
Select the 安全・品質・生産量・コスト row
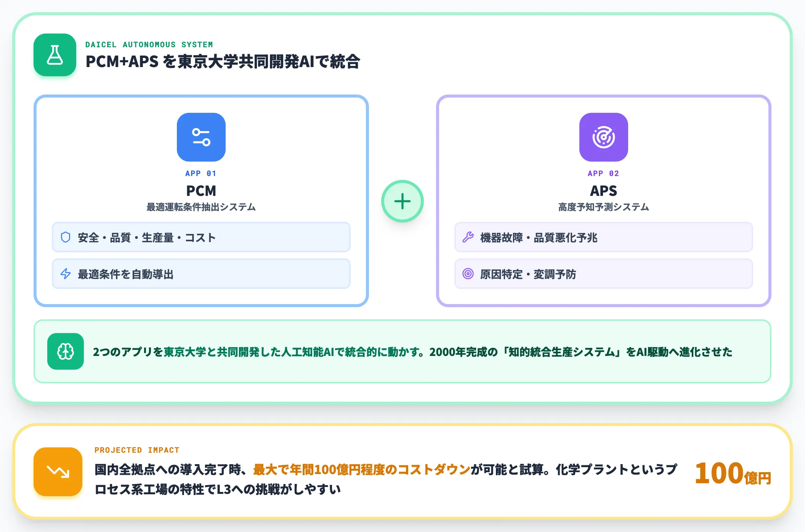[x=201, y=237]
